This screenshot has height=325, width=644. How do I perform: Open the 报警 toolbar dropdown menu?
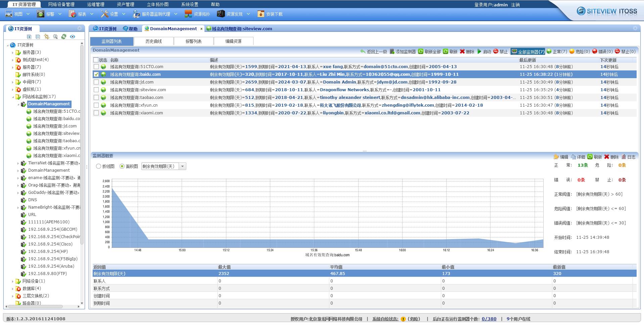click(x=60, y=14)
